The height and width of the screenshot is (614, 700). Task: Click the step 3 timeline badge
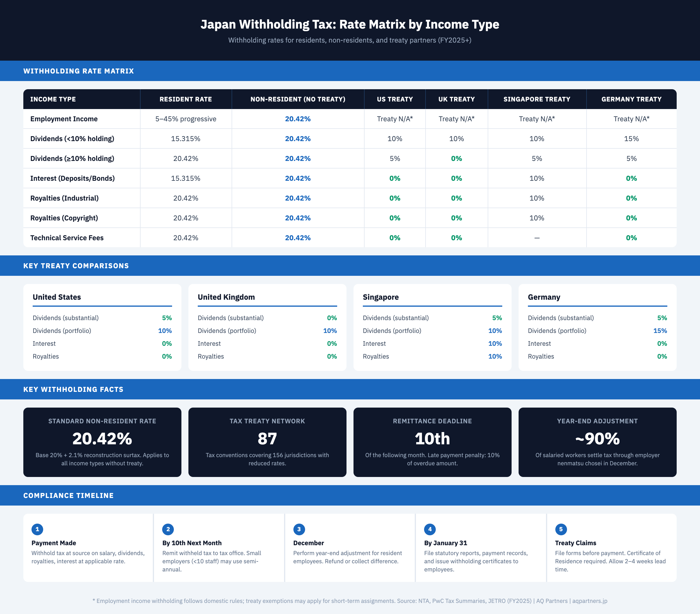299,529
